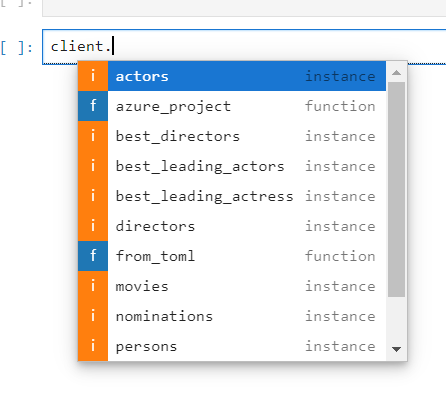This screenshot has width=446, height=401.
Task: Click the instance icon beside persons
Action: coord(93,346)
